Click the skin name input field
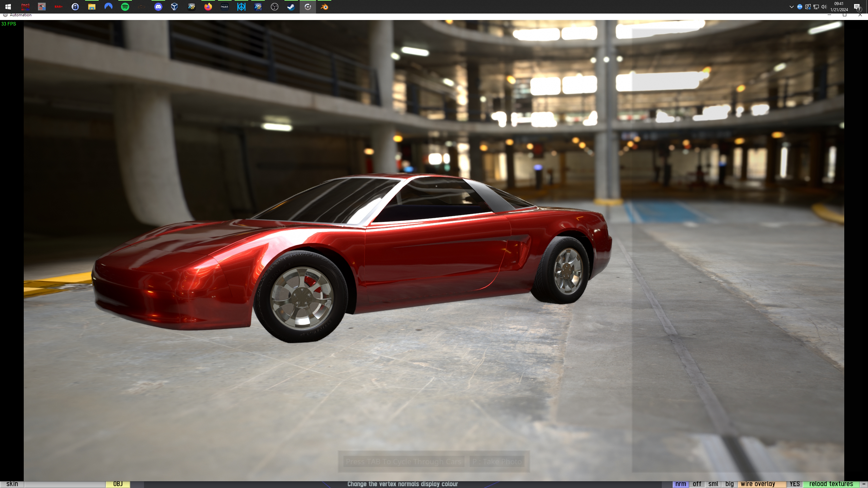 [64, 484]
